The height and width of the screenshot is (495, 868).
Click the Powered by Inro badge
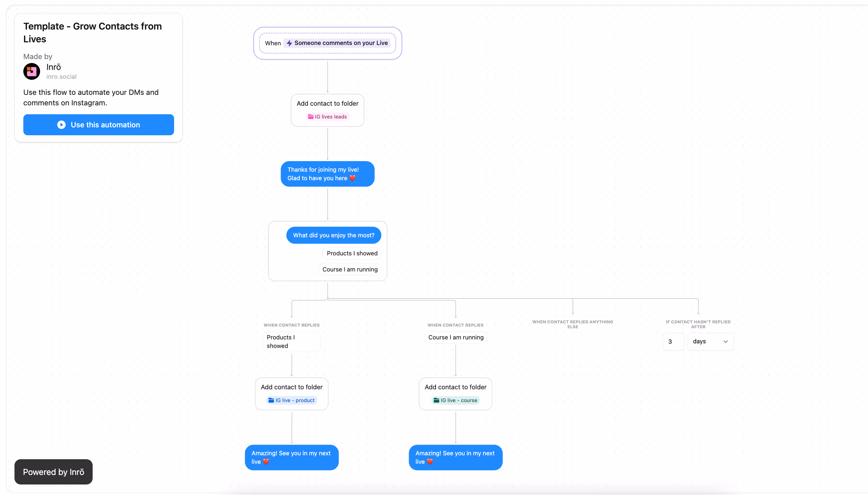[53, 472]
